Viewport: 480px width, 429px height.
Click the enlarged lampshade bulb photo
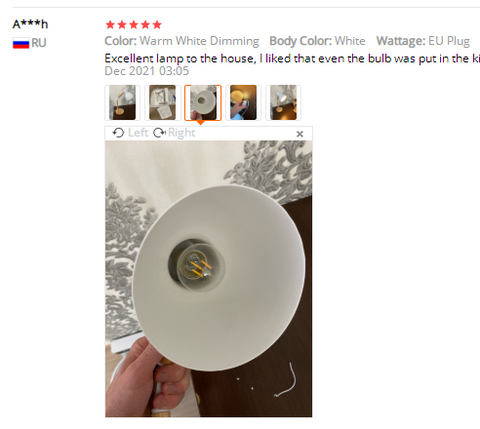(x=209, y=279)
